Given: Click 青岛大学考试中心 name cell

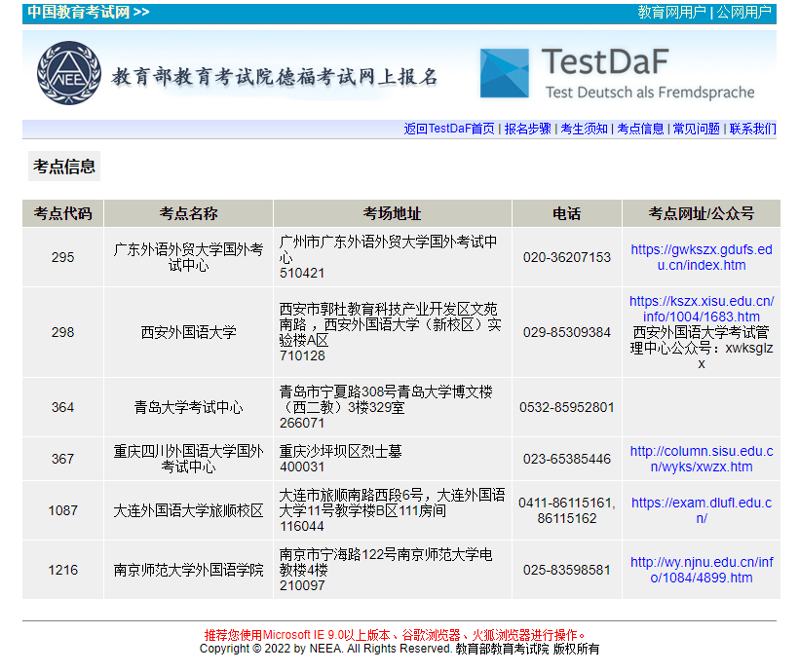Looking at the screenshot, I should point(188,407).
